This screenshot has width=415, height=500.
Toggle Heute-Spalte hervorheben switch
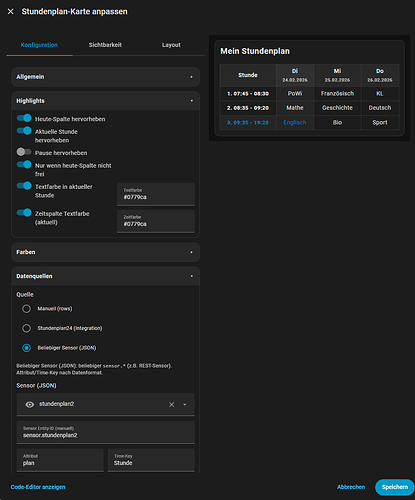tap(24, 118)
